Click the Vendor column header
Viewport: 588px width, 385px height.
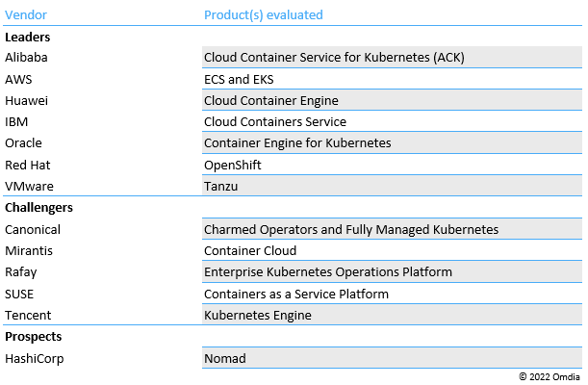26,14
